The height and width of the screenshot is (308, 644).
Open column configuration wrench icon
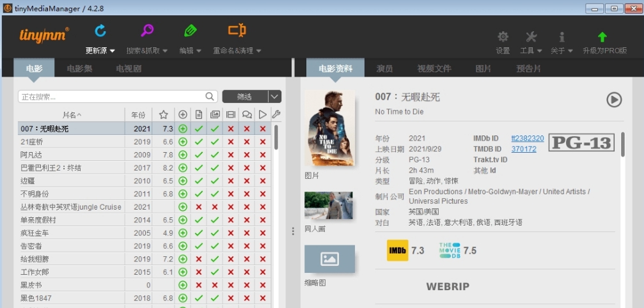pos(276,114)
